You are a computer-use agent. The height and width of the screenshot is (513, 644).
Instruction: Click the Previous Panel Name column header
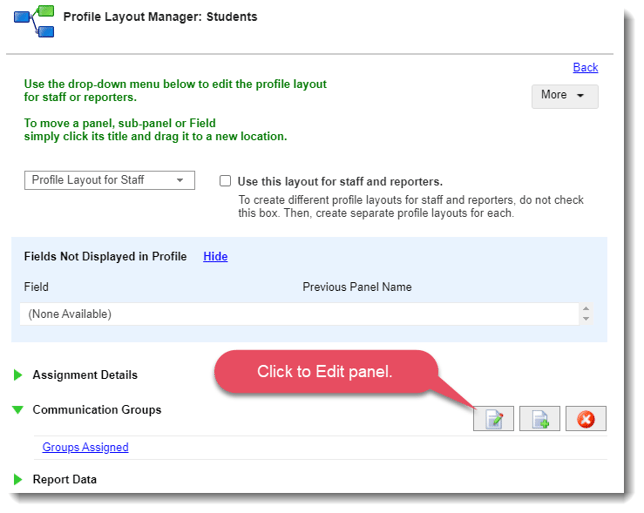(357, 287)
